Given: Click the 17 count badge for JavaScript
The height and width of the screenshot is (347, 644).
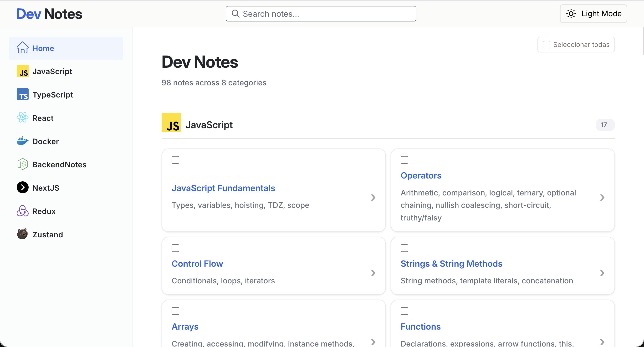Looking at the screenshot, I should [605, 125].
